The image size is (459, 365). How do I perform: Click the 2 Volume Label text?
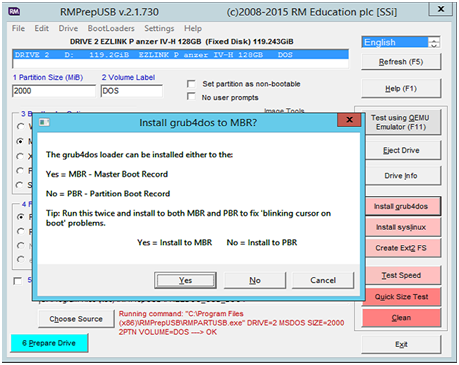click(x=128, y=77)
